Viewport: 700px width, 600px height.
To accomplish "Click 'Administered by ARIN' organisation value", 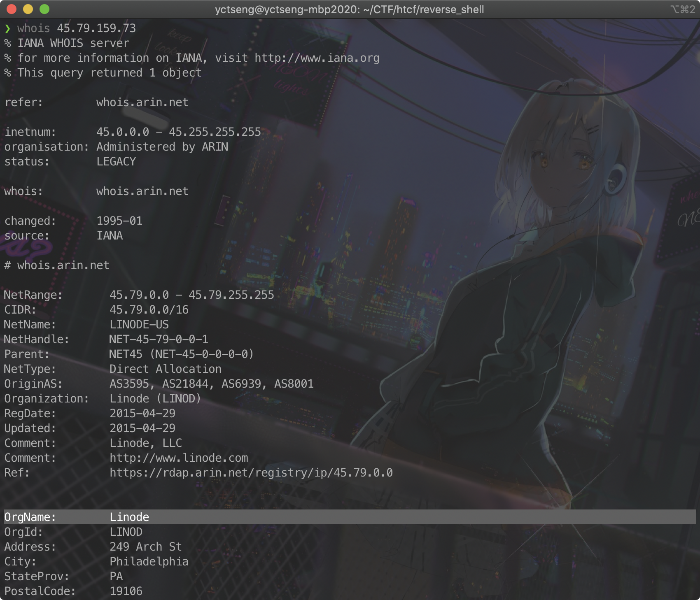I will (x=162, y=147).
